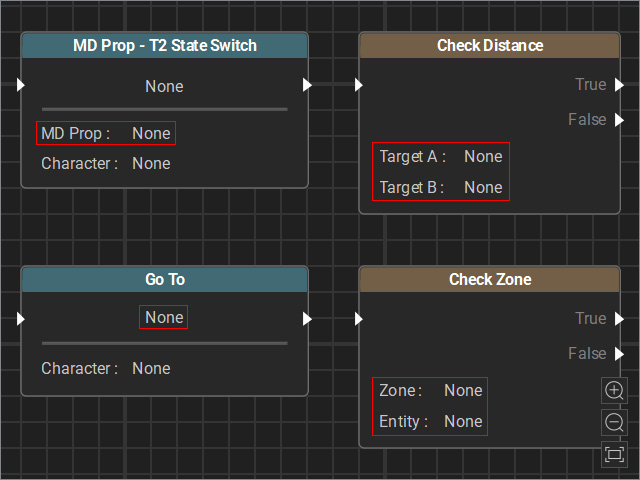Click the output pin of MD Prop state switch node
The image size is (640, 480).
(307, 85)
